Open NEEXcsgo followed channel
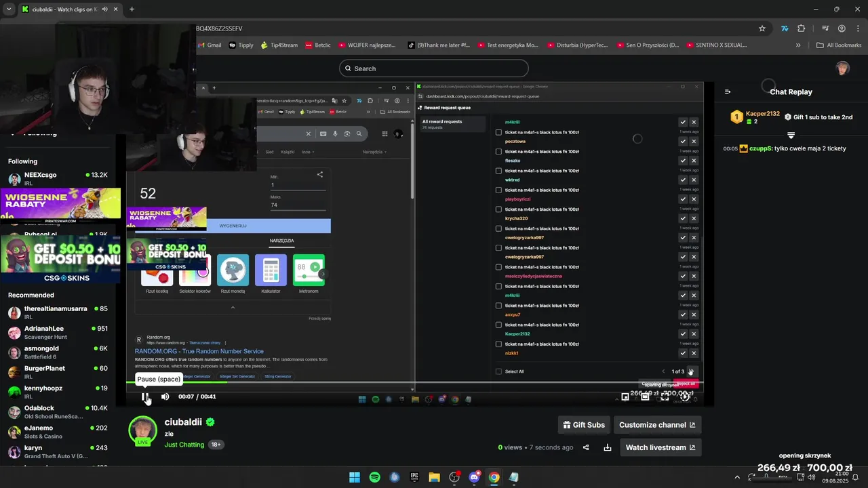Screen dimensions: 868x488 (x=58, y=179)
